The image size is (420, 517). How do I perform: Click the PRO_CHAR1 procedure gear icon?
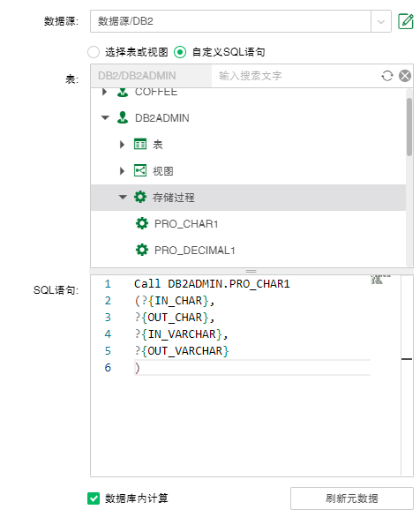point(142,223)
